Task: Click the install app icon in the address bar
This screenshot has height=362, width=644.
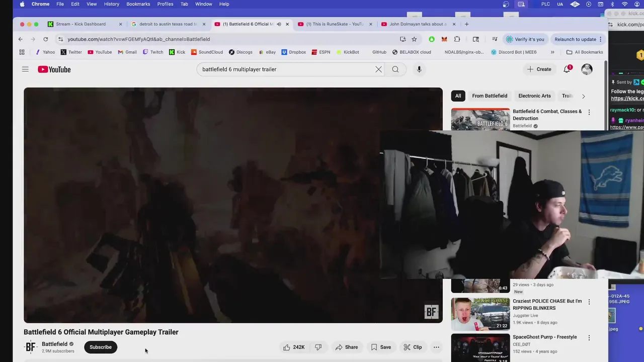Action: click(403, 39)
